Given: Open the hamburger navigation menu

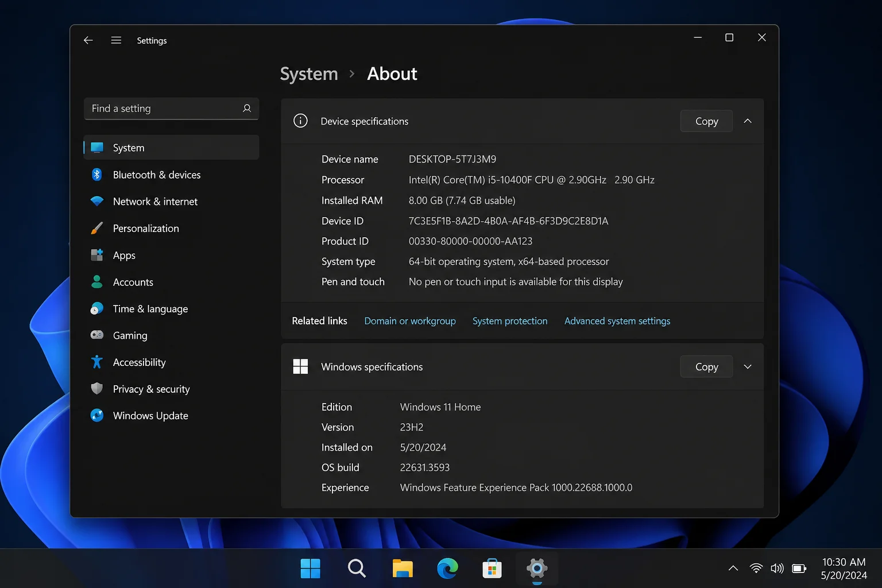Looking at the screenshot, I should point(116,40).
